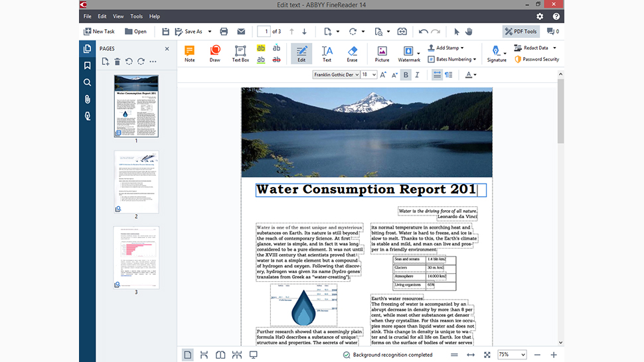Click the Save icon
This screenshot has height=362, width=644.
(x=165, y=32)
